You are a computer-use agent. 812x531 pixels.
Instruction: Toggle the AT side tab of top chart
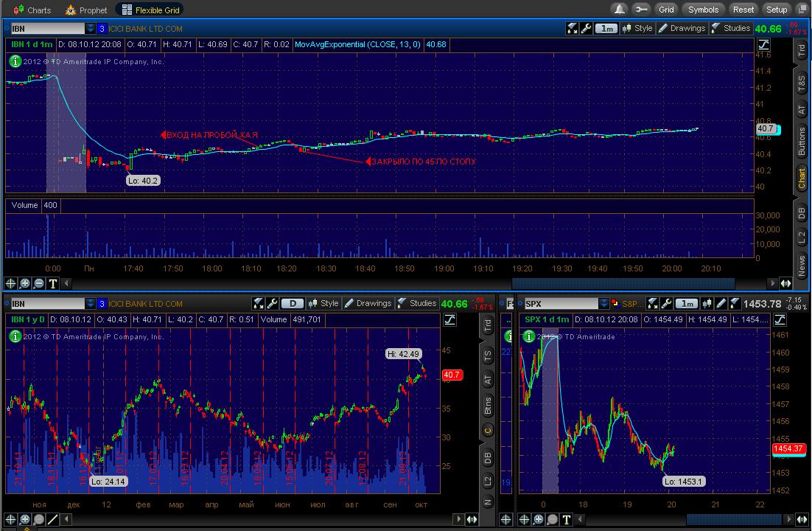point(802,109)
